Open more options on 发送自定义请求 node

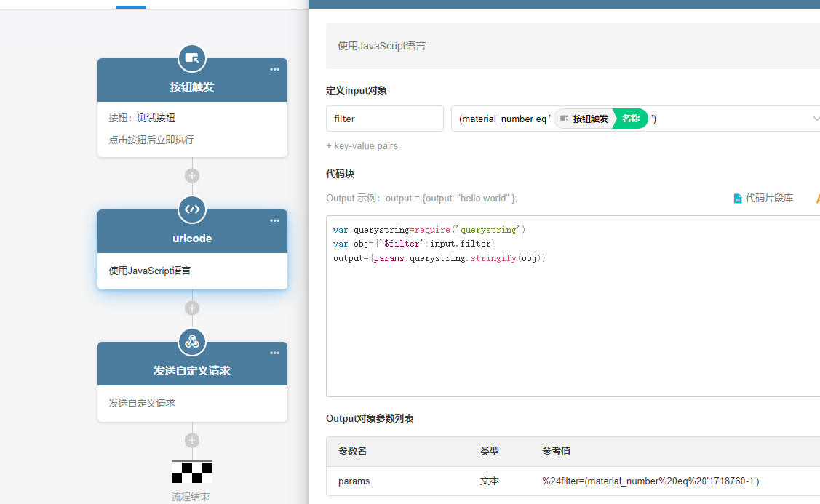tap(274, 353)
